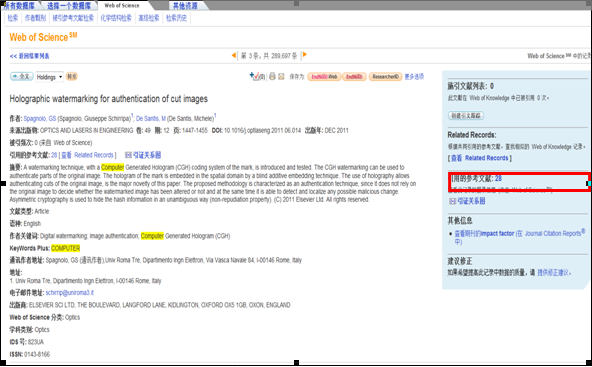Open the Holdings dropdown

(x=49, y=77)
